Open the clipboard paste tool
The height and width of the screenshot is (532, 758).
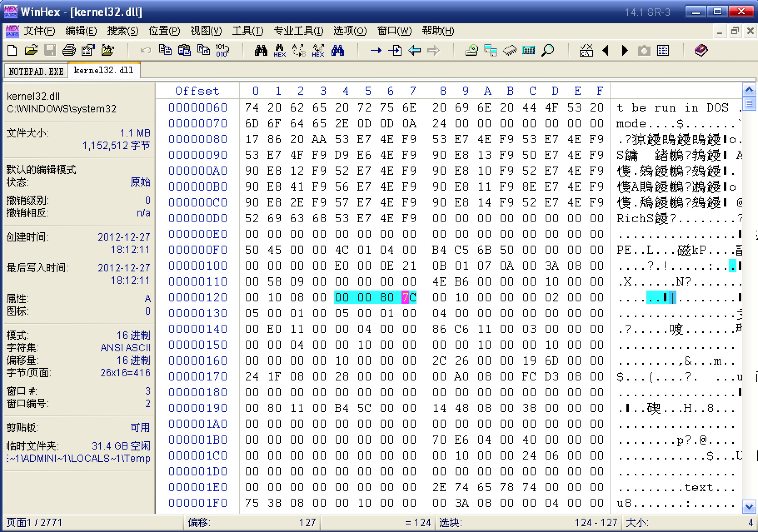pos(184,50)
